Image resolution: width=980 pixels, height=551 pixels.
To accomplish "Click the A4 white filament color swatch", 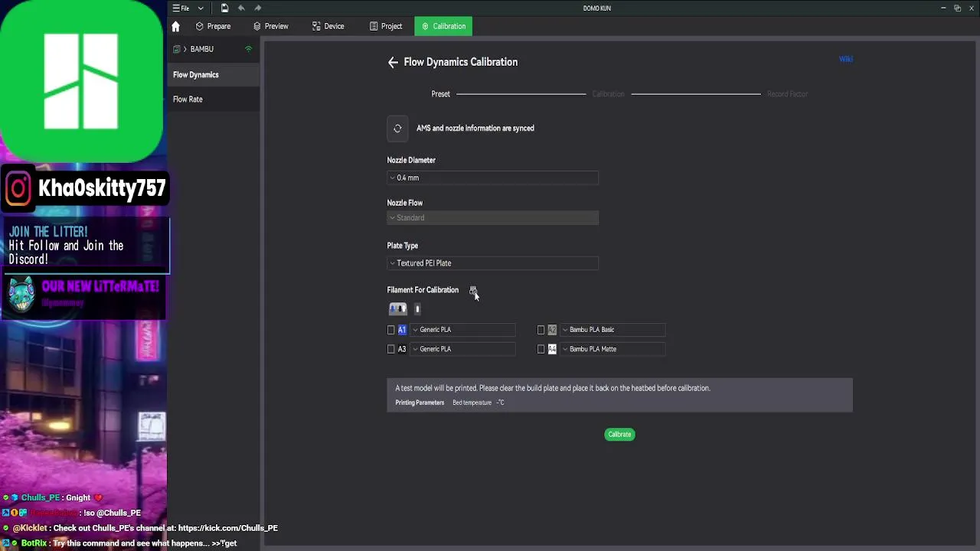I will tap(552, 349).
